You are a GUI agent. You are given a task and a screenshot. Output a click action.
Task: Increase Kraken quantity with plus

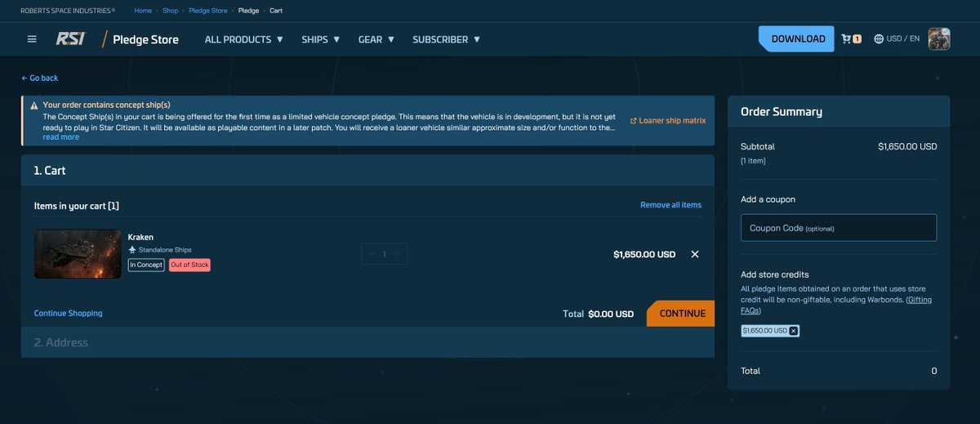(x=397, y=254)
